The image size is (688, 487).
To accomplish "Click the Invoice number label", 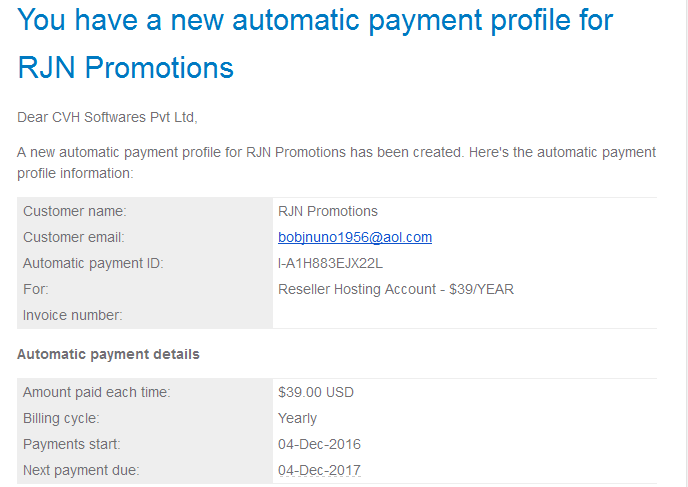I will [x=72, y=315].
